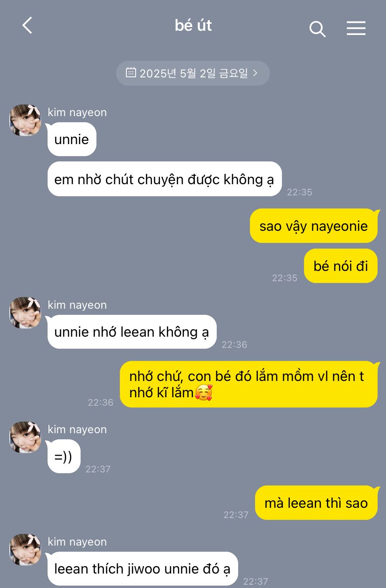The width and height of the screenshot is (386, 588).
Task: Expand the date chevron next to 금요일
Action: coord(255,73)
